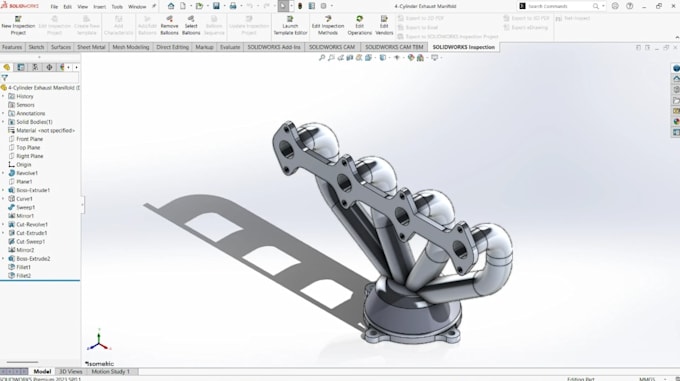This screenshot has width=680, height=381.
Task: Click the Home icon in the title toolbar
Action: coord(171,6)
